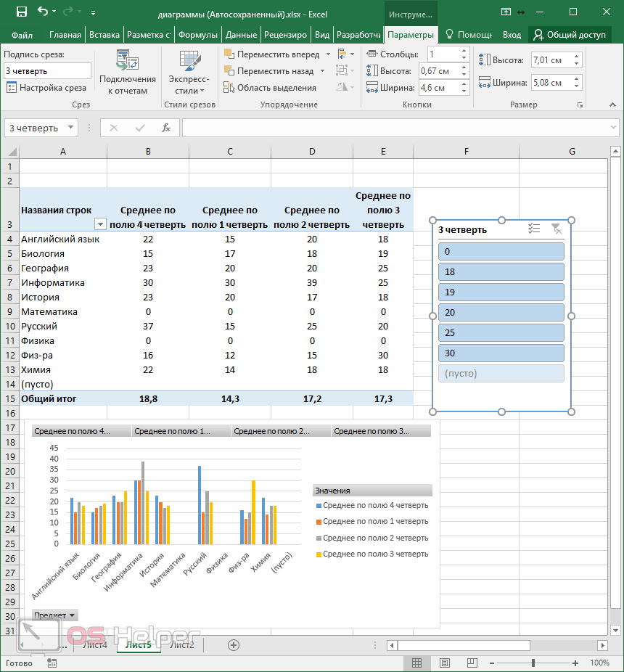Viewport: 624px width, 672px height.
Task: Click the Общий доступ share button
Action: click(x=570, y=35)
